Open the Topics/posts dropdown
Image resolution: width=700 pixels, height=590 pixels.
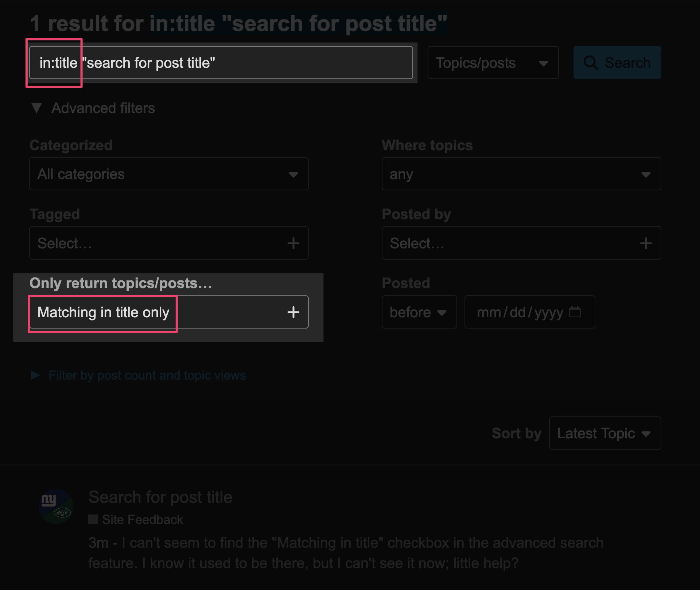coord(493,63)
